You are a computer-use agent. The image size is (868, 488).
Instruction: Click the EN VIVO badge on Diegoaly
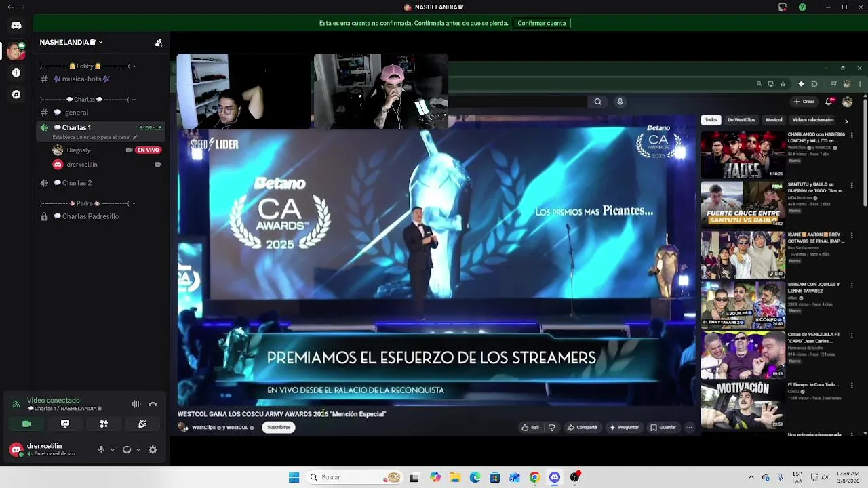149,150
